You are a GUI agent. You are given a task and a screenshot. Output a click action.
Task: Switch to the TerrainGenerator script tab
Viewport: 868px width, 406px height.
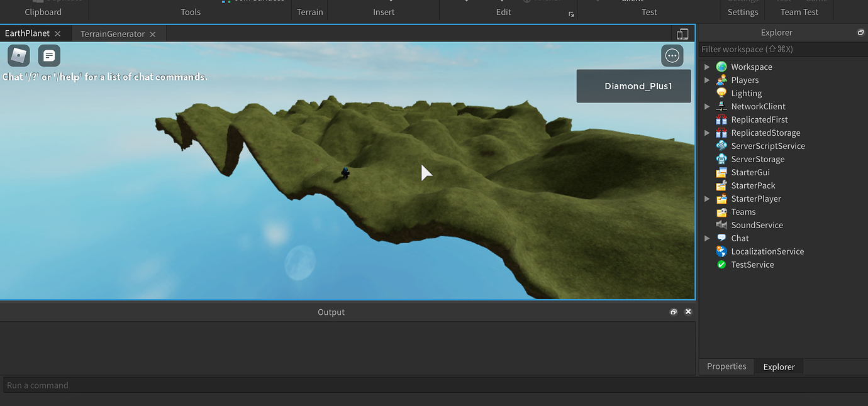113,33
